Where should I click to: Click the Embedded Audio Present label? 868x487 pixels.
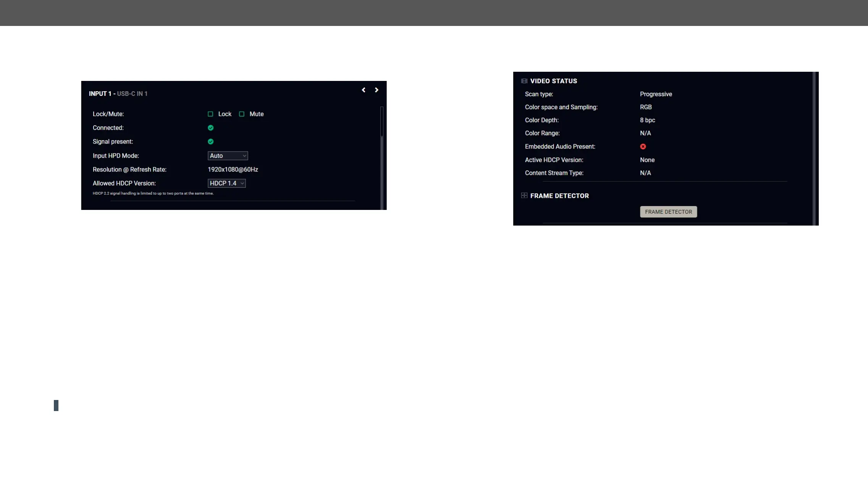pos(560,147)
